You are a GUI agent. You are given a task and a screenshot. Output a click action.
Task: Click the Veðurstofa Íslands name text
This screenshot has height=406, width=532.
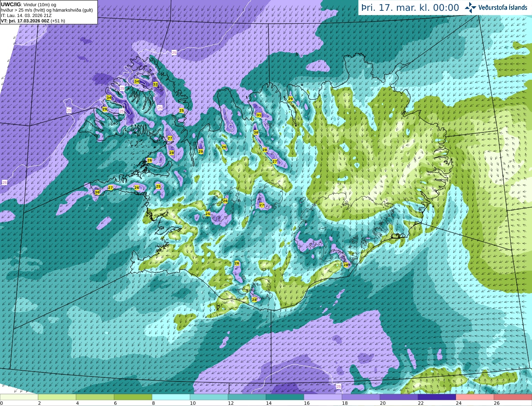coord(503,7)
